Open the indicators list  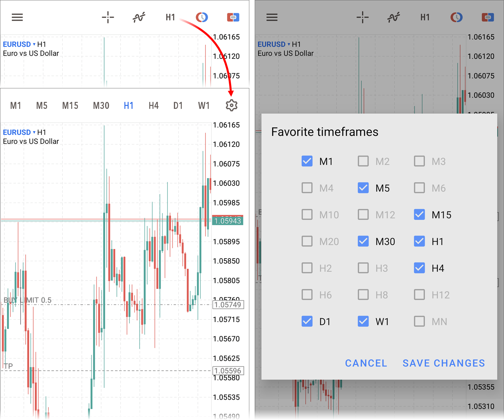click(x=138, y=17)
